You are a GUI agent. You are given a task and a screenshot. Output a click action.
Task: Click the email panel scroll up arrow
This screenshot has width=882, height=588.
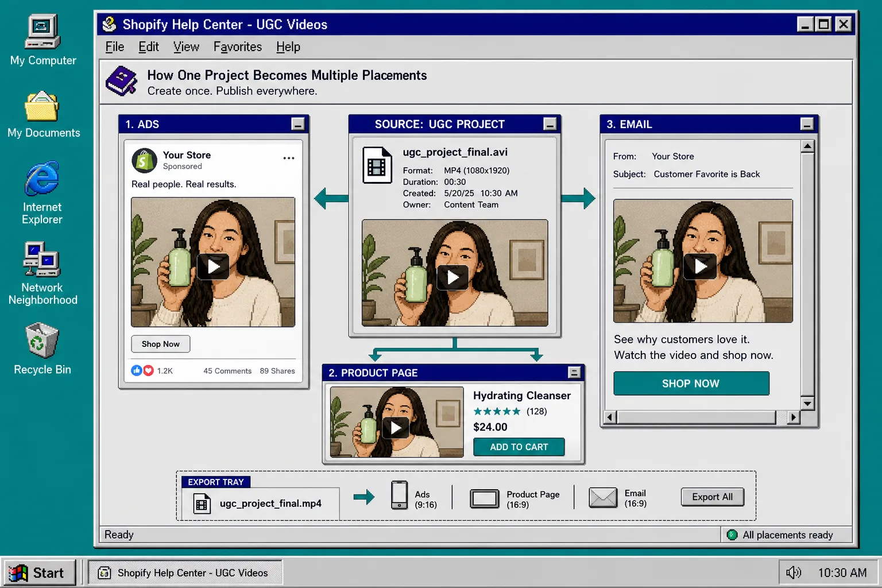pyautogui.click(x=807, y=146)
